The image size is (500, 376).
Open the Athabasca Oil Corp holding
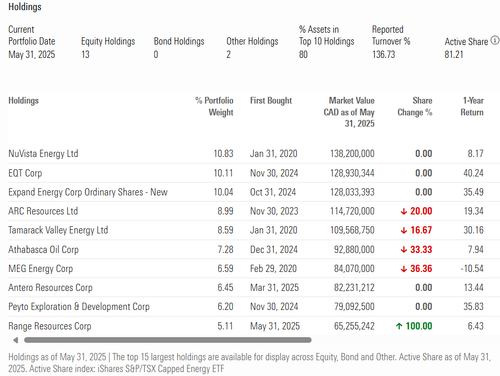tap(44, 250)
